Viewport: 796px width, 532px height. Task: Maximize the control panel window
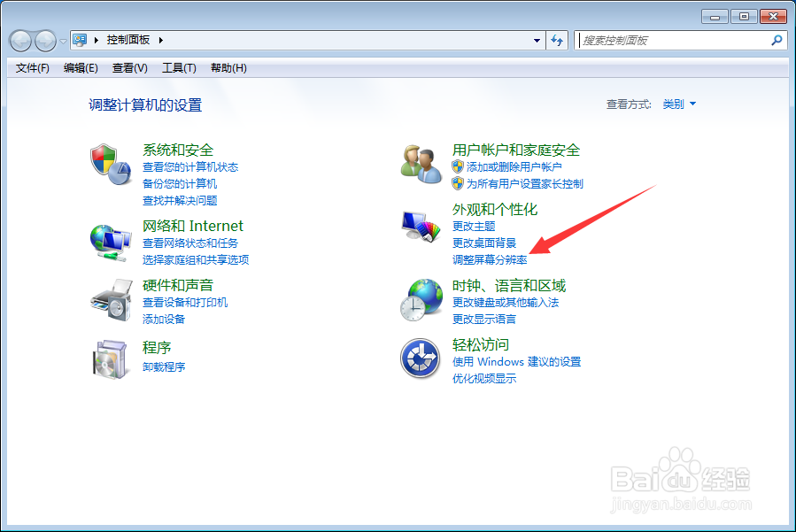pos(744,17)
